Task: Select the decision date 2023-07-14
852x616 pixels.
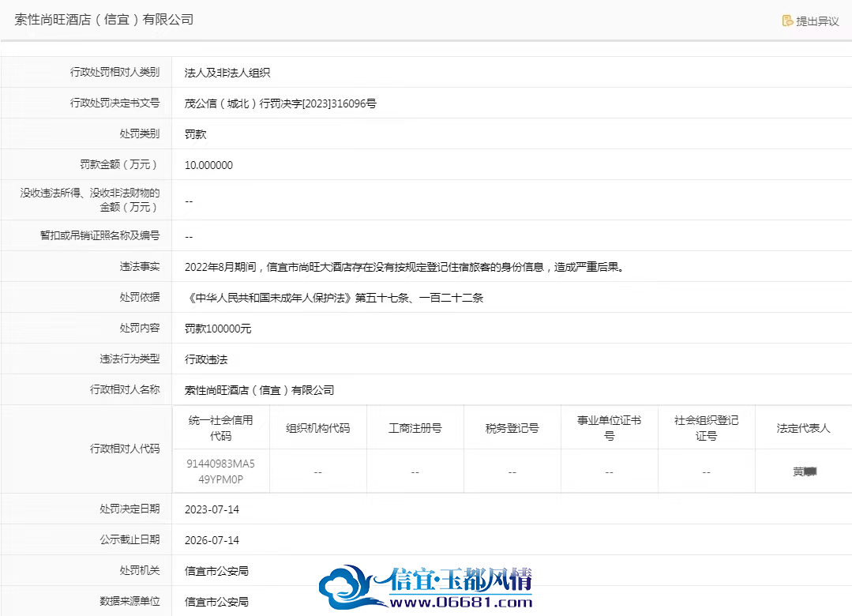Action: [212, 509]
